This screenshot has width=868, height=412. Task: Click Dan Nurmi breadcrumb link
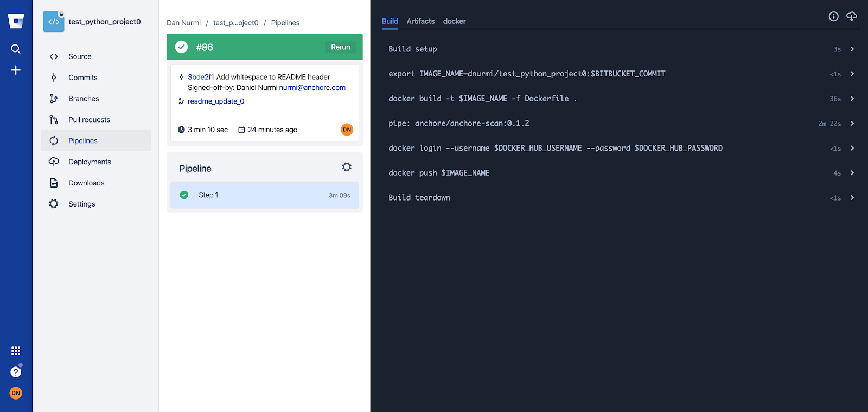point(183,23)
